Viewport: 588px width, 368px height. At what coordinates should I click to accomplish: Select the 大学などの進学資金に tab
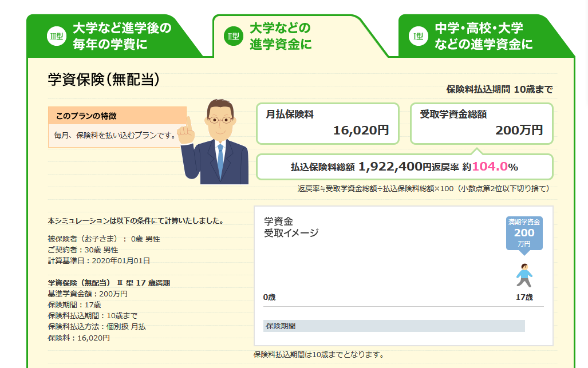click(281, 36)
